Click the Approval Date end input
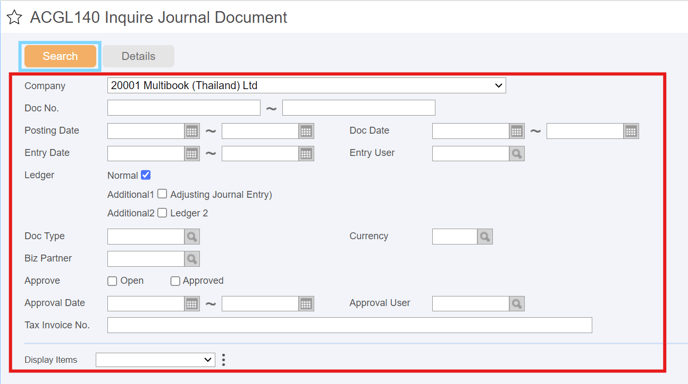This screenshot has height=384, width=688. point(260,303)
